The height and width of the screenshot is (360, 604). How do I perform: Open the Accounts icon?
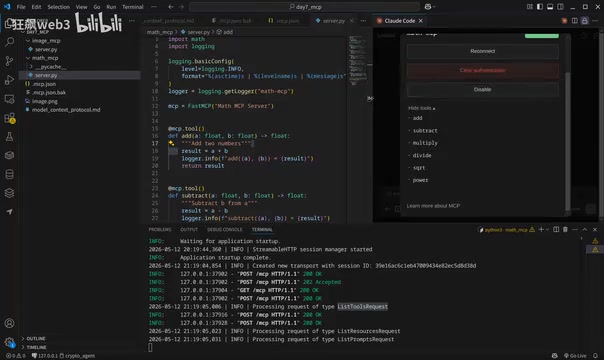coord(9,323)
